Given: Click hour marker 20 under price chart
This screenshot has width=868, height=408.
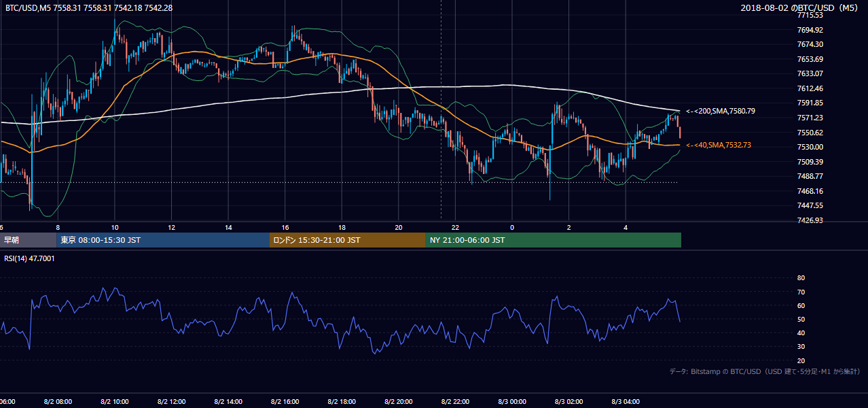Looking at the screenshot, I should (399, 227).
